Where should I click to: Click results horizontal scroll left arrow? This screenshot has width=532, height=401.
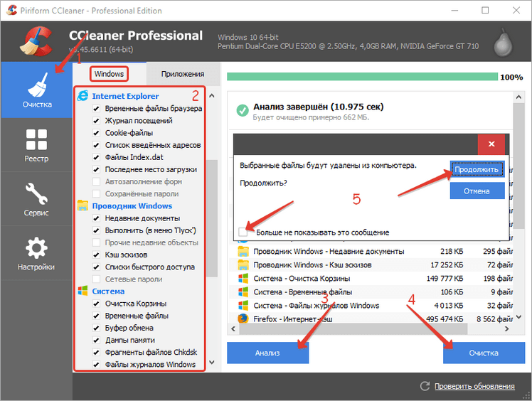click(233, 328)
